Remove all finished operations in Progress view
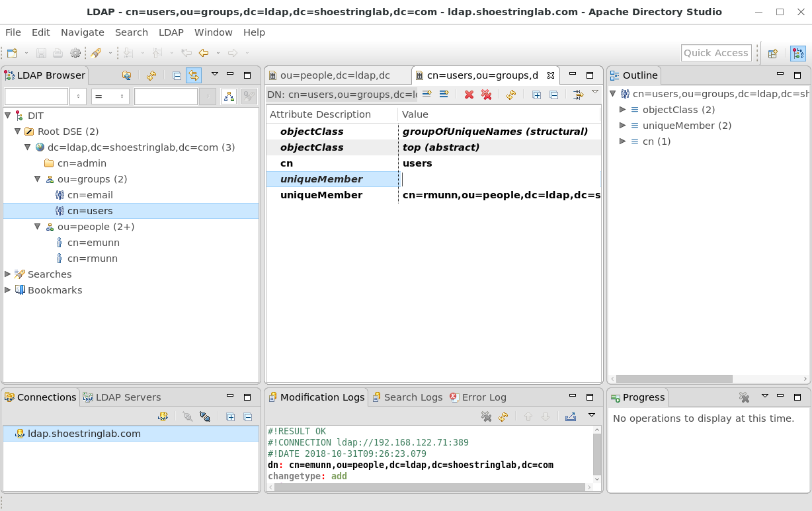 [745, 397]
